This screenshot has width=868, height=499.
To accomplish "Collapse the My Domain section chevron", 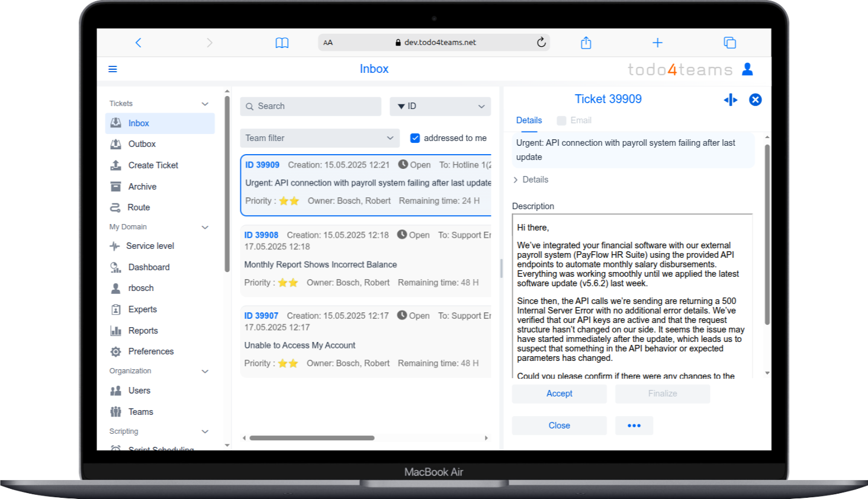I will click(205, 227).
